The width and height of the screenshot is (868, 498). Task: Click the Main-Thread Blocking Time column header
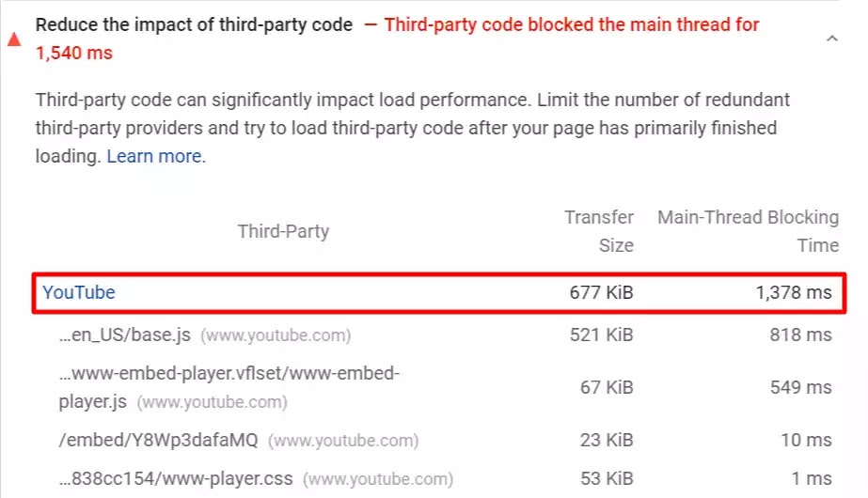pos(749,231)
